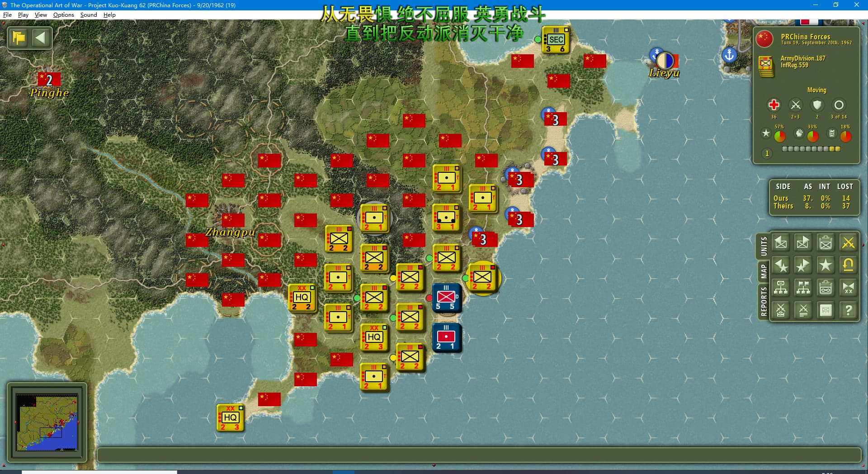
Task: Go to next formation star button
Action: (x=803, y=265)
